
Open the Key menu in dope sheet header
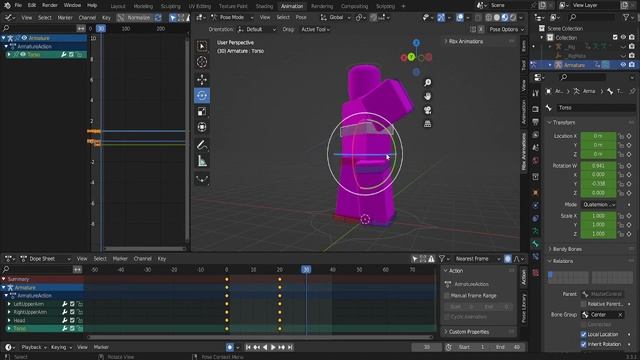162,259
